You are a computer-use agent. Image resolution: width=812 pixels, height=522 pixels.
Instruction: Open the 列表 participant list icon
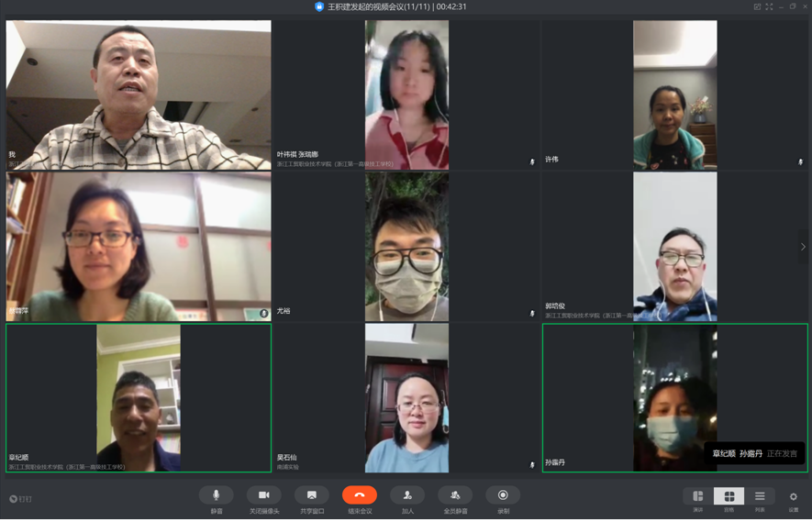coord(760,496)
